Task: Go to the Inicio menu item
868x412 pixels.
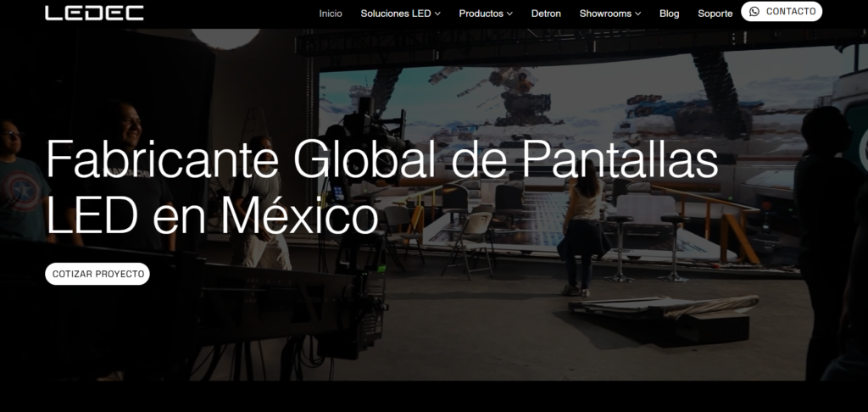Action: point(331,14)
